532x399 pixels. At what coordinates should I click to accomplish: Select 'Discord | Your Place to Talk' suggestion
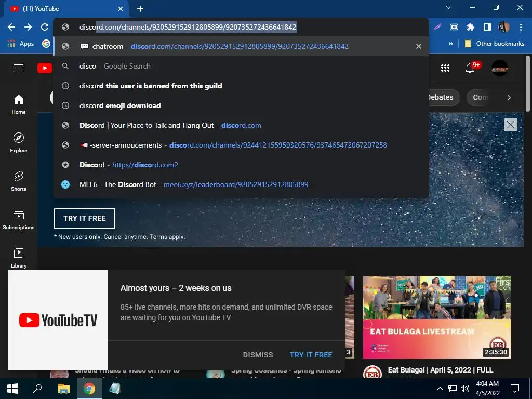click(x=241, y=125)
